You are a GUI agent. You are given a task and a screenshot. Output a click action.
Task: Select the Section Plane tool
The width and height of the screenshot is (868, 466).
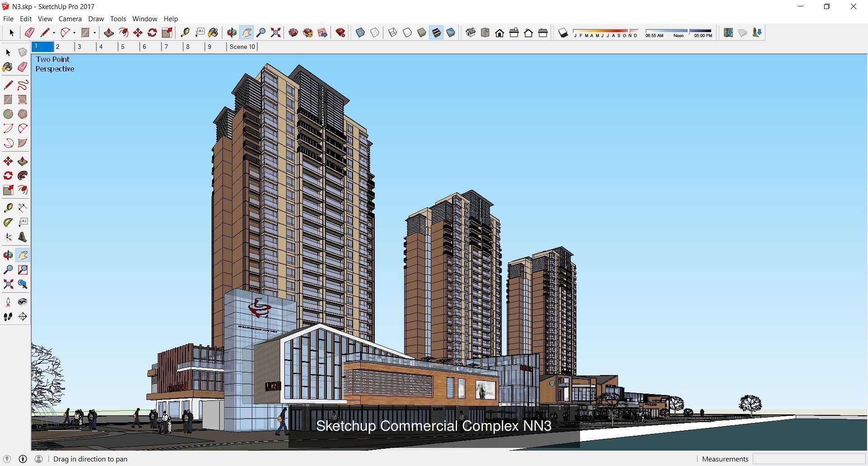[x=23, y=317]
